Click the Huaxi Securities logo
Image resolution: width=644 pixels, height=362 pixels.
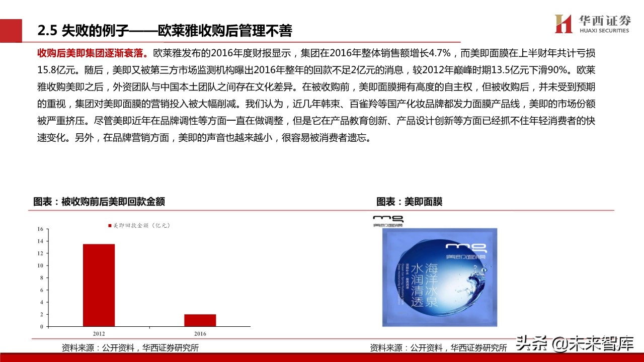pyautogui.click(x=592, y=24)
